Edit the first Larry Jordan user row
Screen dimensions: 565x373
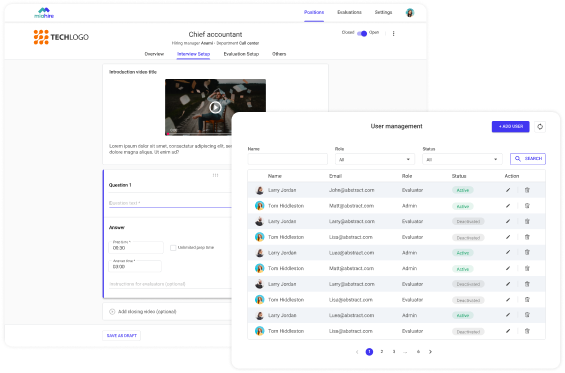click(508, 190)
